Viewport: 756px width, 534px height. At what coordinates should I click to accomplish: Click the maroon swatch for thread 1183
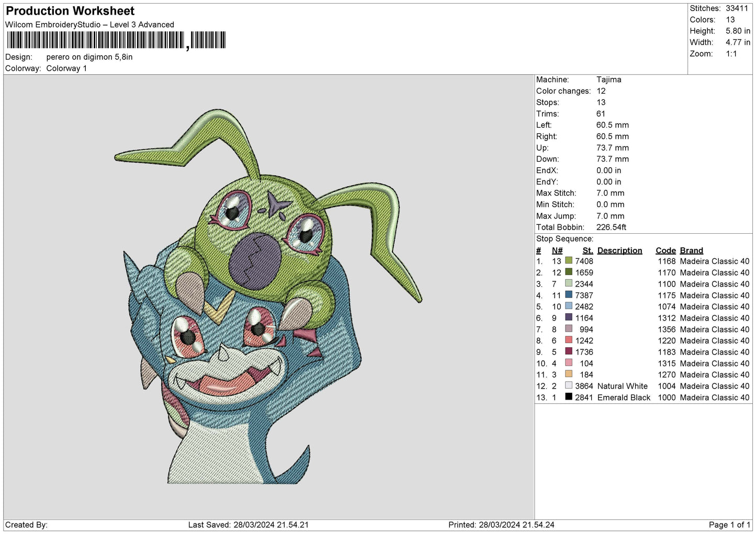(x=569, y=351)
